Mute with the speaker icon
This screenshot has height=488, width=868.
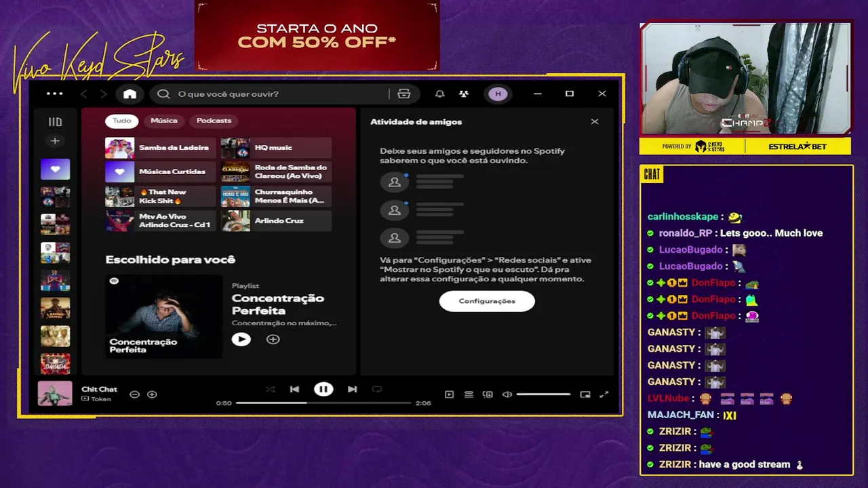click(x=507, y=394)
